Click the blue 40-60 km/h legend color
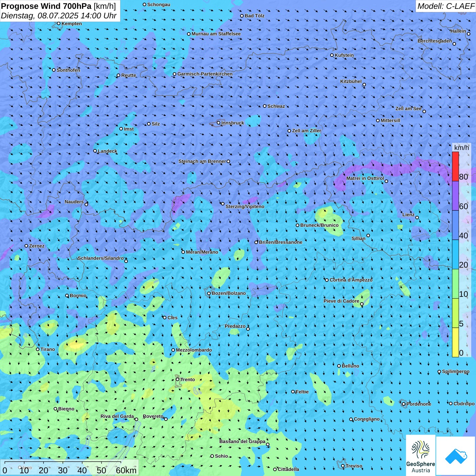The width and height of the screenshot is (476, 476). click(455, 225)
